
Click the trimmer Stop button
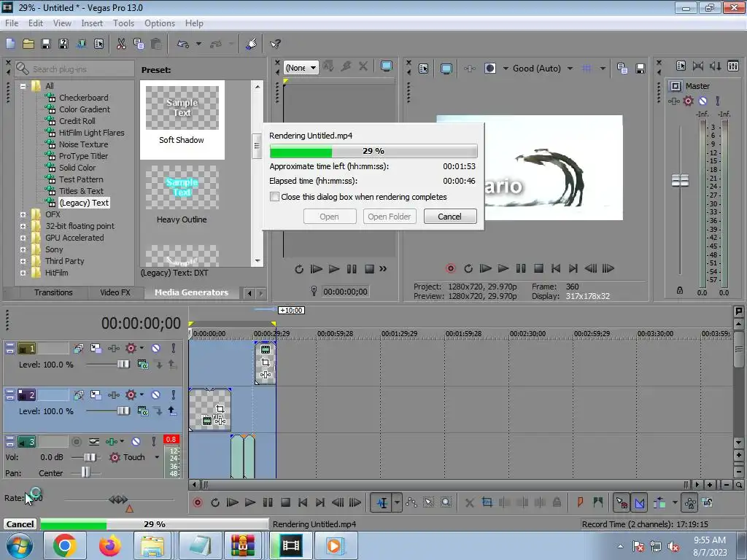coord(369,269)
